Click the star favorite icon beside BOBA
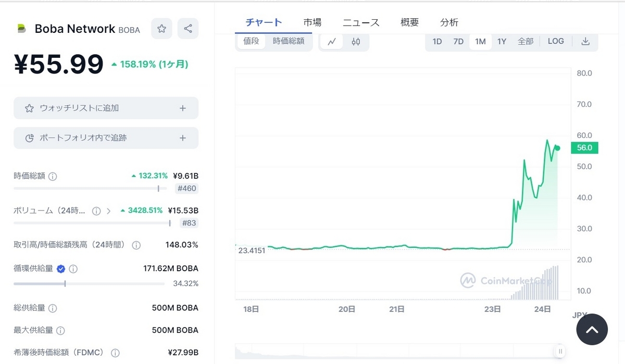Image resolution: width=625 pixels, height=364 pixels. [x=161, y=29]
